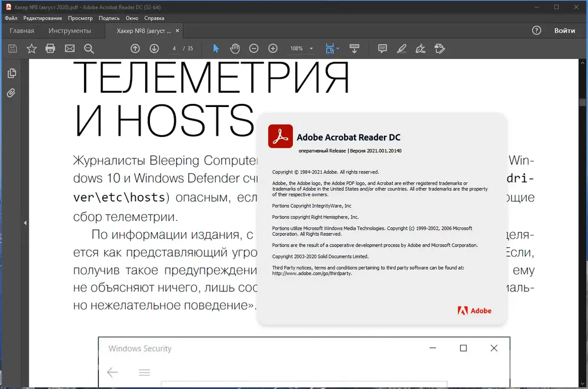Image resolution: width=588 pixels, height=389 pixels.
Task: Select the Hand pan tool
Action: (235, 48)
